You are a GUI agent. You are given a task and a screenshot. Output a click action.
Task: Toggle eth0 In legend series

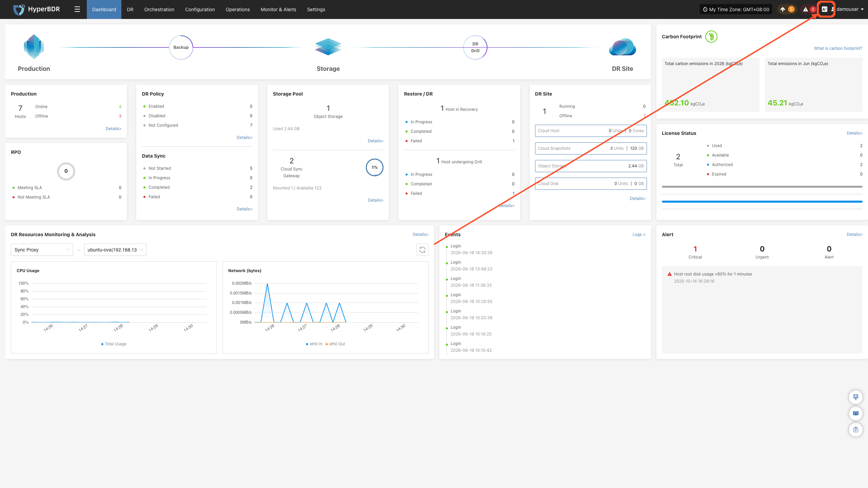(x=314, y=344)
